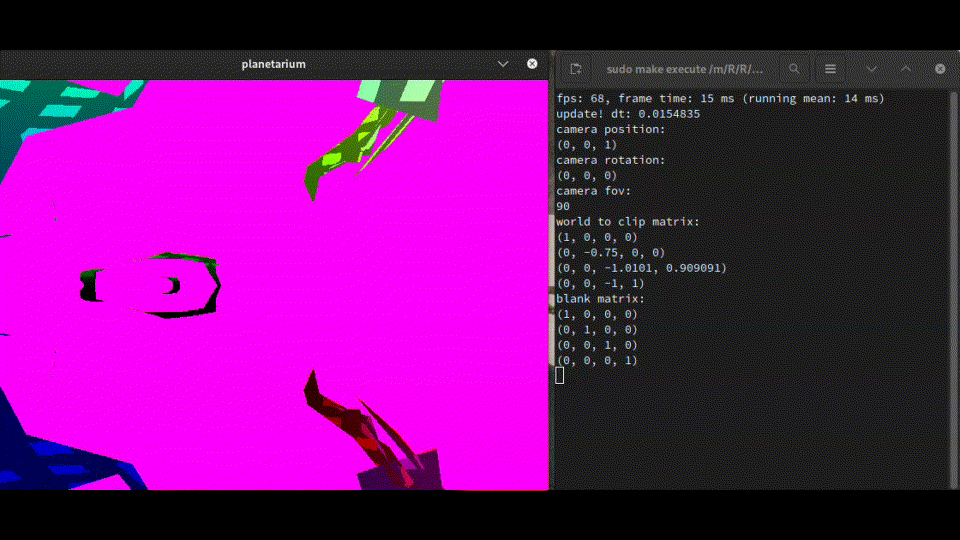Minimize the planetarium window
960x540 pixels.
(x=504, y=64)
